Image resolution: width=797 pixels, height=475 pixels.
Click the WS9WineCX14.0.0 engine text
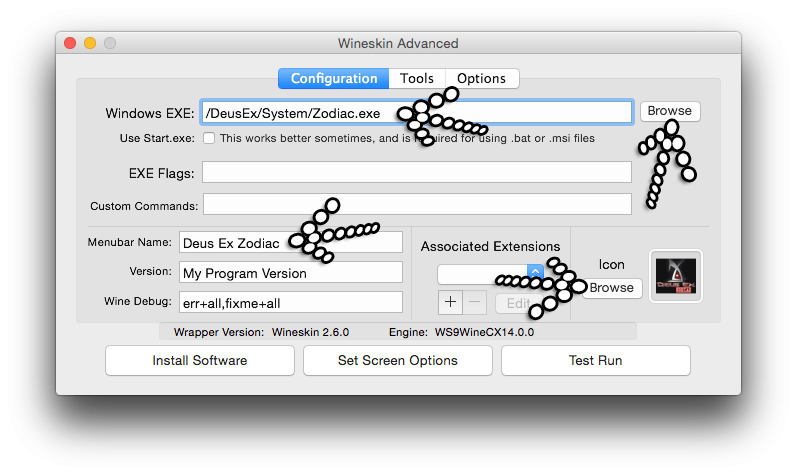click(484, 332)
